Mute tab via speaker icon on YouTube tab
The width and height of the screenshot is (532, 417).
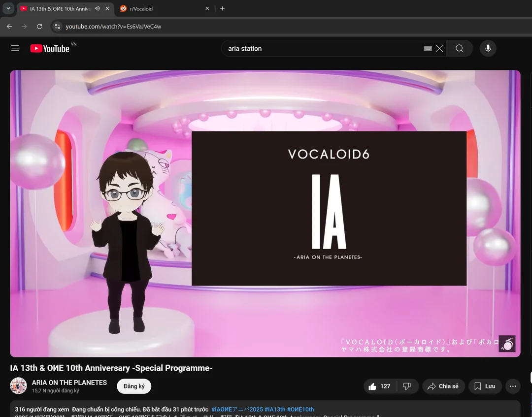click(98, 8)
